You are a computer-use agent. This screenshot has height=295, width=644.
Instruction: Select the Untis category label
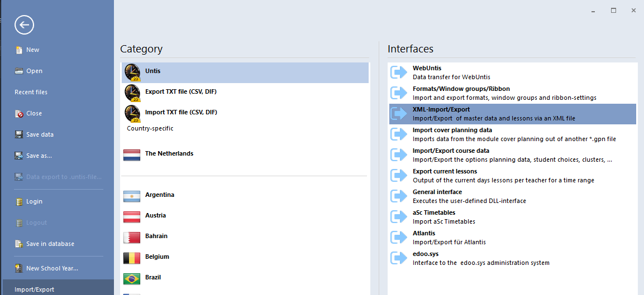[153, 71]
